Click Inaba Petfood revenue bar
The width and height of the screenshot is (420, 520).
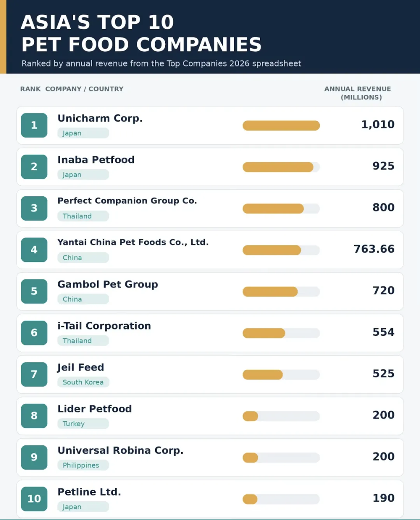point(281,167)
